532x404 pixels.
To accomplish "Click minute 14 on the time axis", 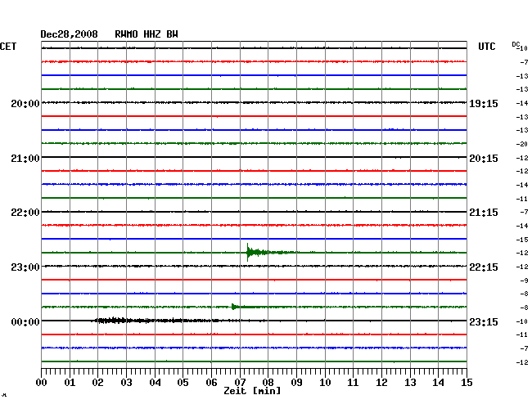I will (438, 382).
